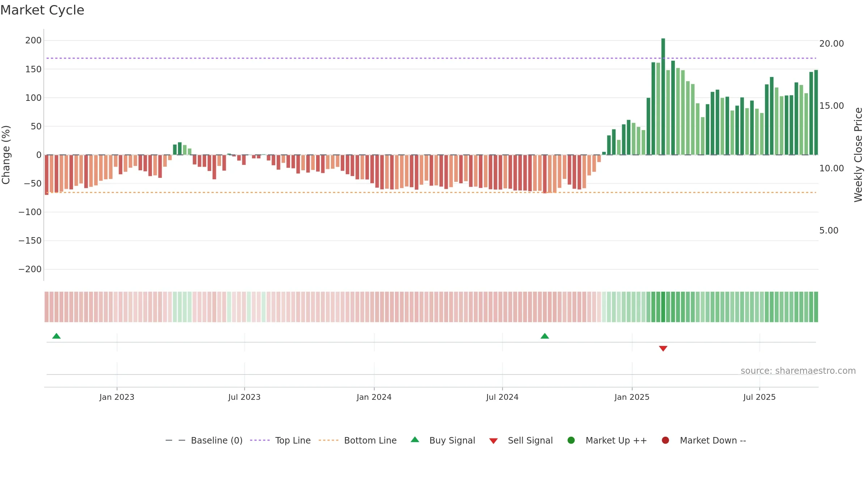Click the red sell triangle icon in legend
This screenshot has width=868, height=488.
click(x=493, y=441)
